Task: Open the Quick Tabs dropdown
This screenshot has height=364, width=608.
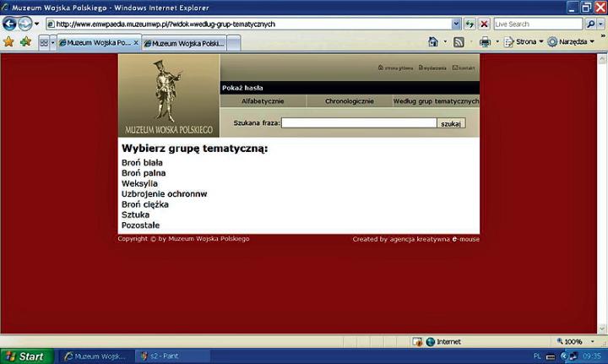Action: click(x=52, y=41)
